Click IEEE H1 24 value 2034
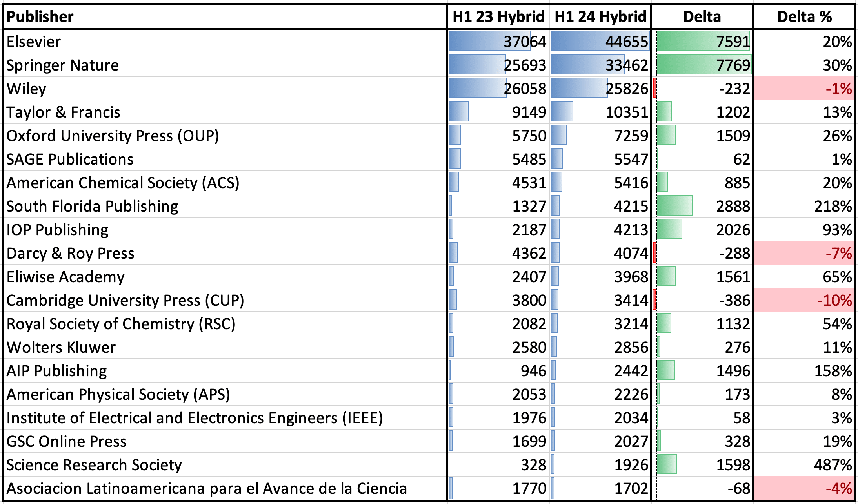The width and height of the screenshot is (858, 504). tap(600, 417)
